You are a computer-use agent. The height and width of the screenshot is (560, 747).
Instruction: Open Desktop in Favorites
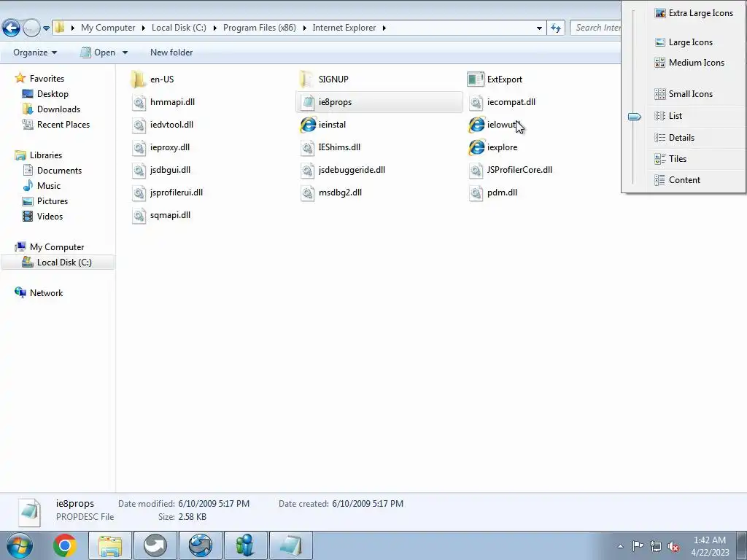(53, 94)
